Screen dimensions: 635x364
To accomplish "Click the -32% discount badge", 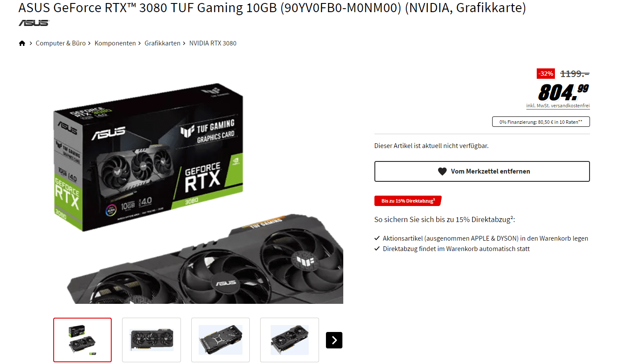I will point(546,74).
